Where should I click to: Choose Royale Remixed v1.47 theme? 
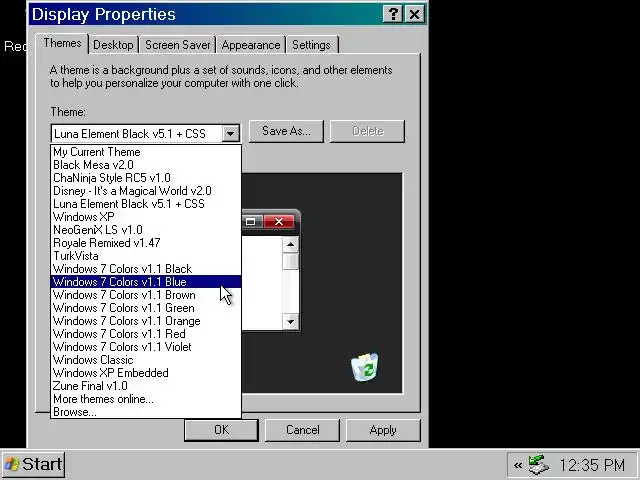point(146,243)
